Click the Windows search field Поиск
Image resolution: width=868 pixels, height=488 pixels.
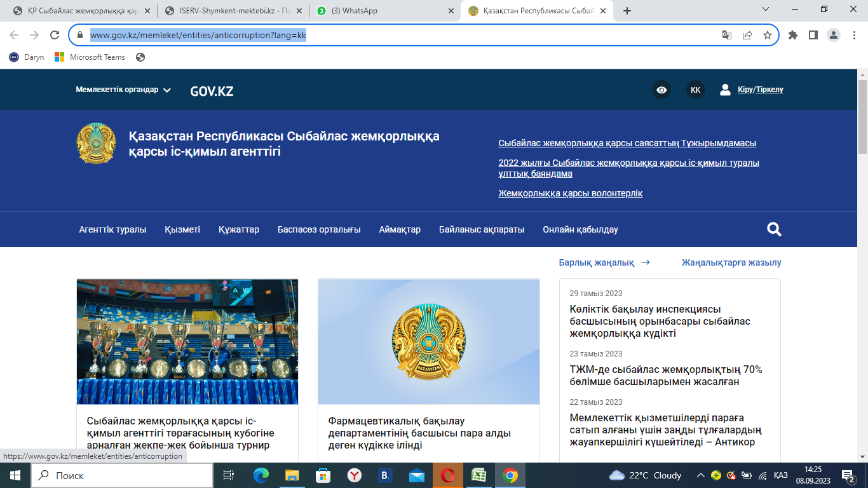pyautogui.click(x=122, y=475)
